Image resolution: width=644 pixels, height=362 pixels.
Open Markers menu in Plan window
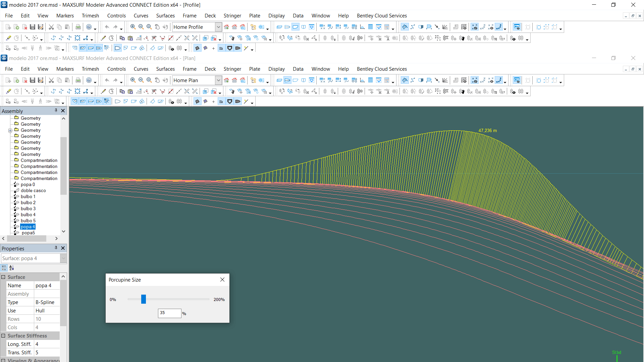coord(65,69)
